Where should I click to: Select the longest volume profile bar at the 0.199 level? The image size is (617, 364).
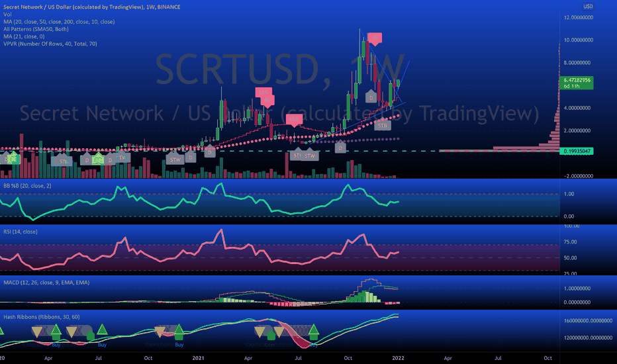[x=499, y=150]
